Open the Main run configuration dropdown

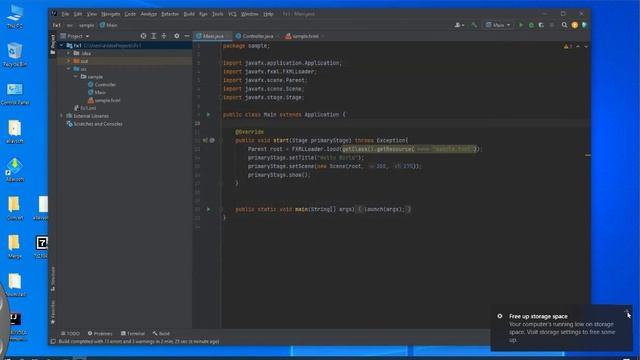tap(498, 25)
